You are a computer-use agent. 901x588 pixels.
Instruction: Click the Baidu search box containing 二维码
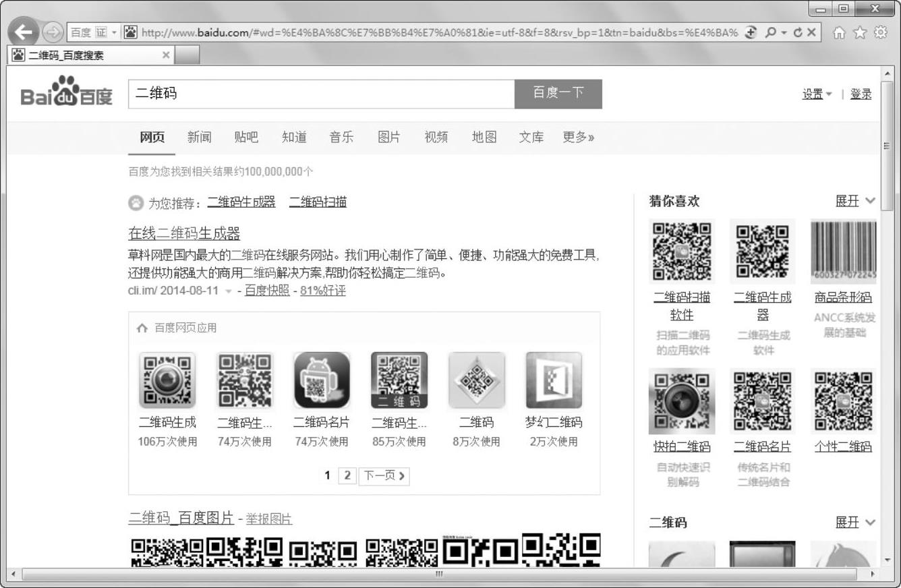[x=321, y=94]
